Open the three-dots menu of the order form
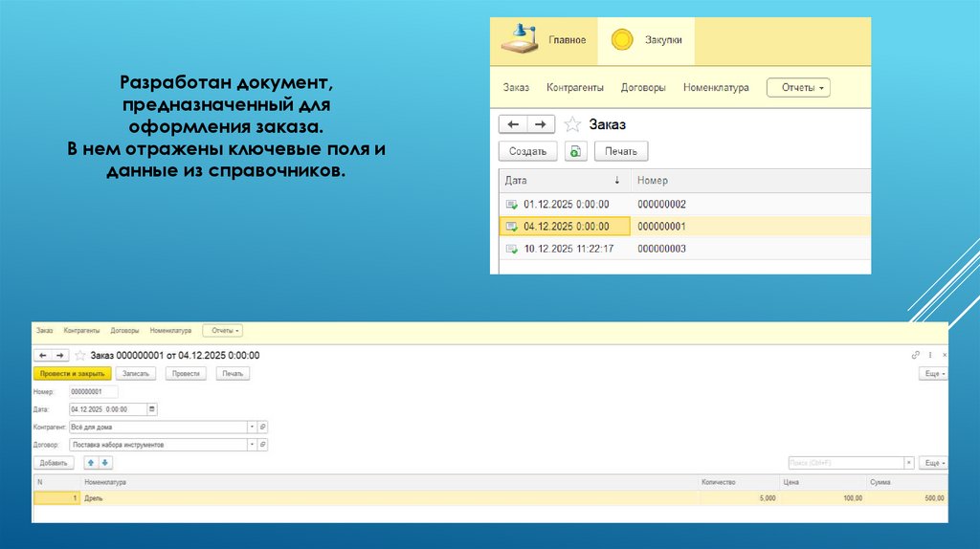980x549 pixels. coord(930,355)
